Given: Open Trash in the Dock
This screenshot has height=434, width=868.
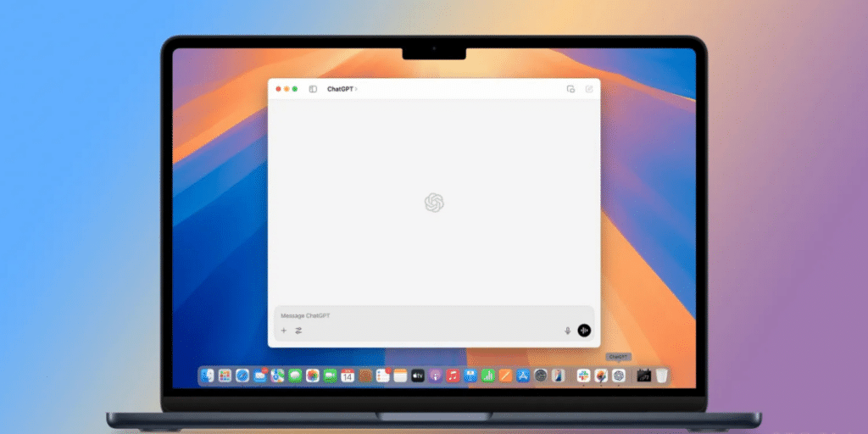Looking at the screenshot, I should pos(661,376).
